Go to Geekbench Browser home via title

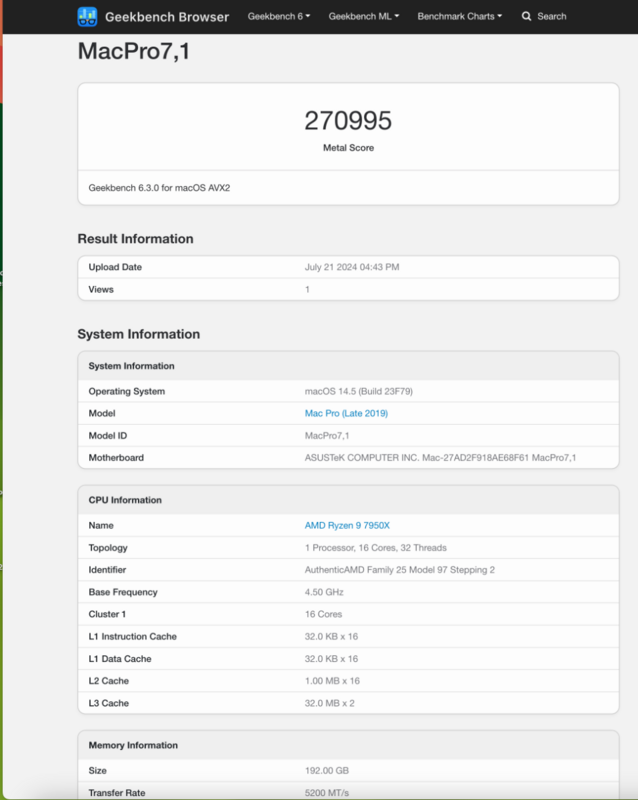coord(167,17)
